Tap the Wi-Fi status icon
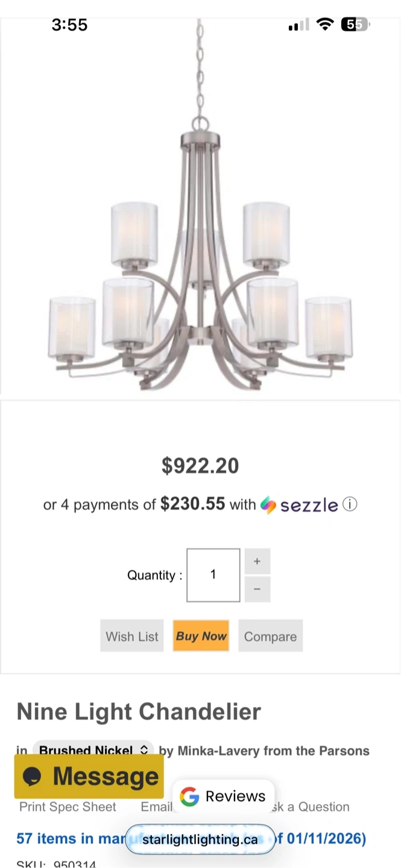 [x=325, y=25]
